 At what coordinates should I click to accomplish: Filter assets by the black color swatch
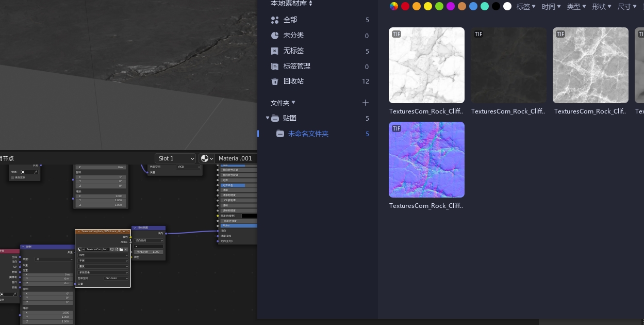pyautogui.click(x=496, y=6)
